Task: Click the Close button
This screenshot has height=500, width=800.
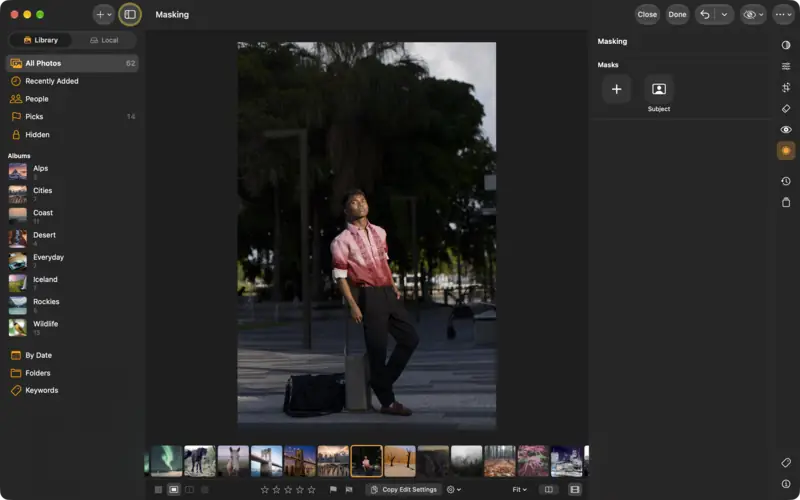Action: (647, 15)
